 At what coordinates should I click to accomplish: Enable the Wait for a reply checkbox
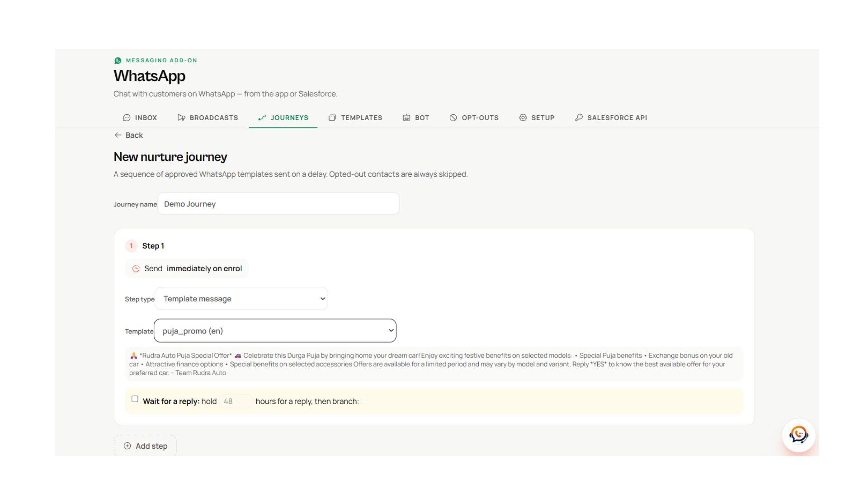(135, 399)
